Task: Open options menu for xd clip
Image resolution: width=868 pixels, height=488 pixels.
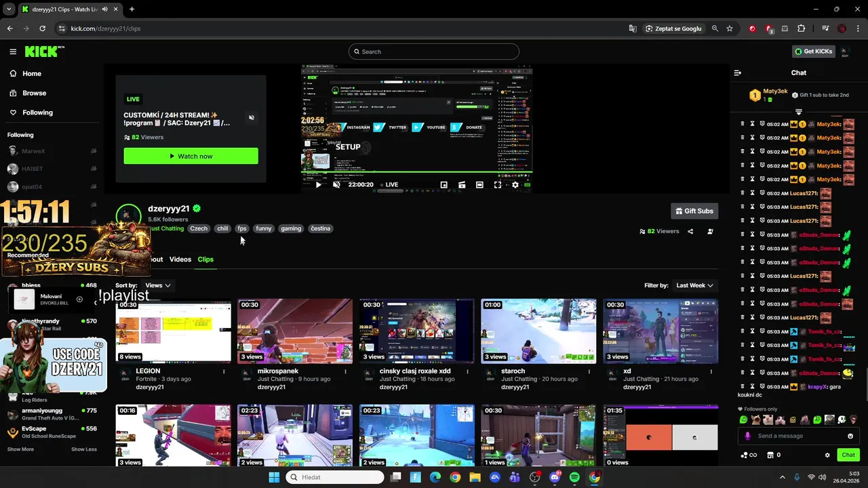Action: (x=711, y=371)
